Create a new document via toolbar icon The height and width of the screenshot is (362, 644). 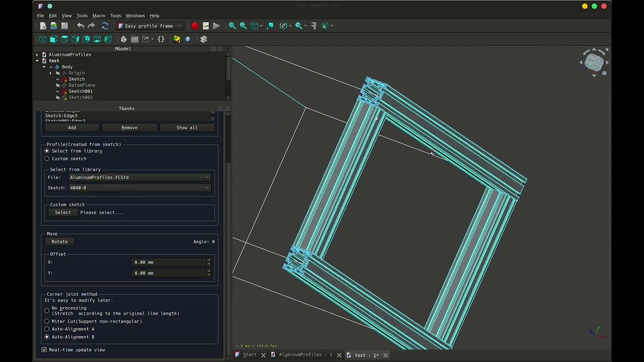43,26
